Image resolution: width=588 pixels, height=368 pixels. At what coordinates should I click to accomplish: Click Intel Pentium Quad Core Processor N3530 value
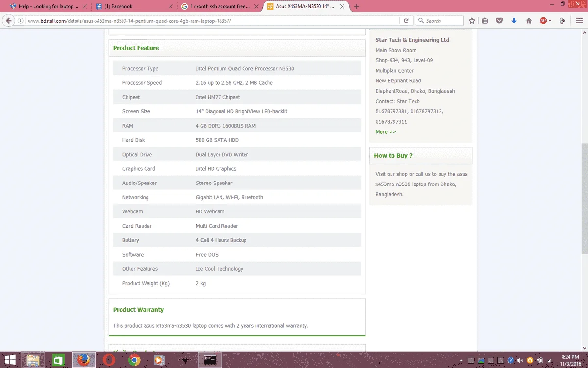click(x=245, y=69)
